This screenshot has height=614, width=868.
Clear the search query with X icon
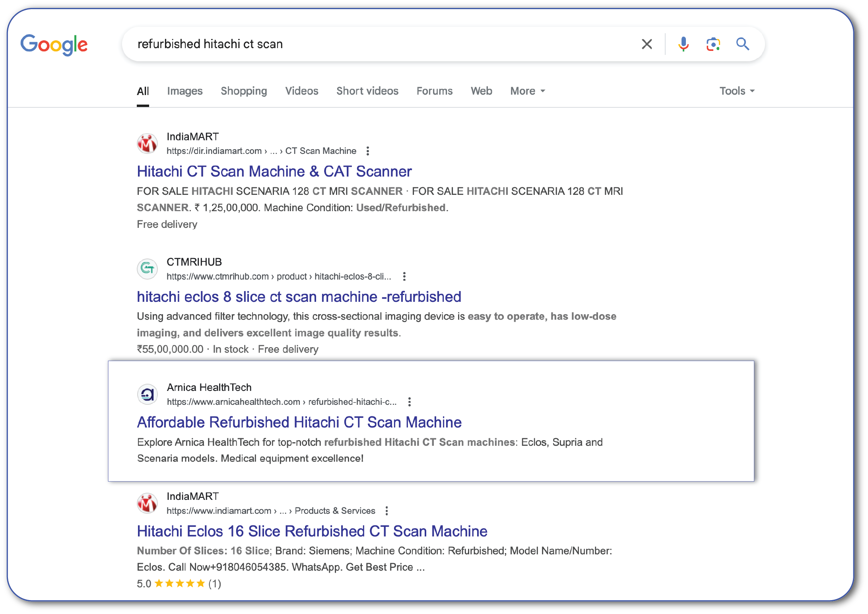click(647, 44)
